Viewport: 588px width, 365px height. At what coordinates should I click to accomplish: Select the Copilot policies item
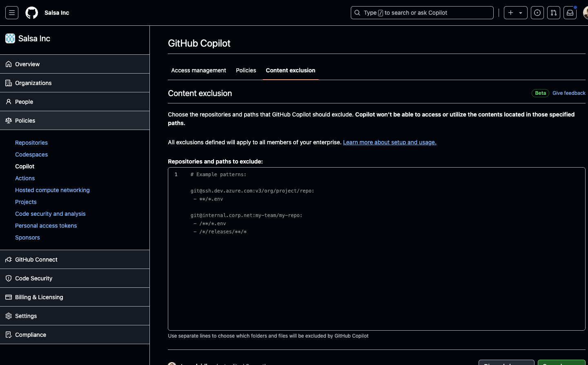point(24,166)
